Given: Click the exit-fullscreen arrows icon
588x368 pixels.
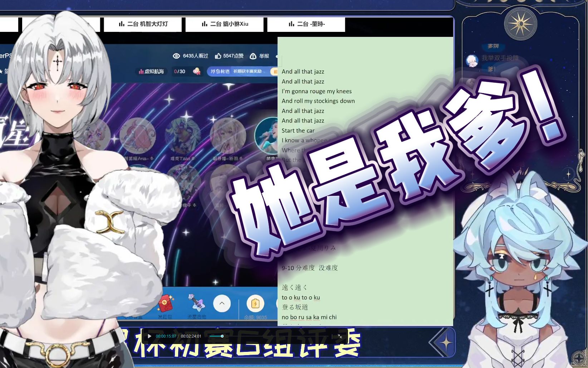Looking at the screenshot, I should pyautogui.click(x=340, y=336).
